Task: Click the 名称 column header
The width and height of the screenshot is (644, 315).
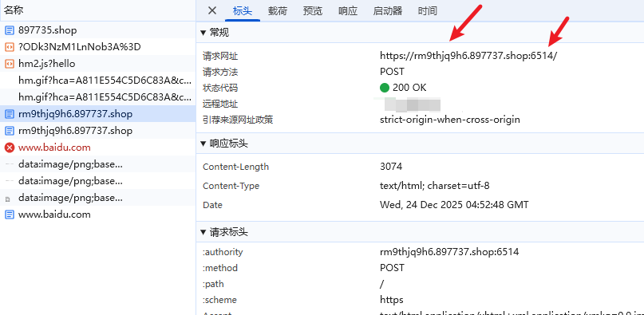Action: tap(97, 10)
